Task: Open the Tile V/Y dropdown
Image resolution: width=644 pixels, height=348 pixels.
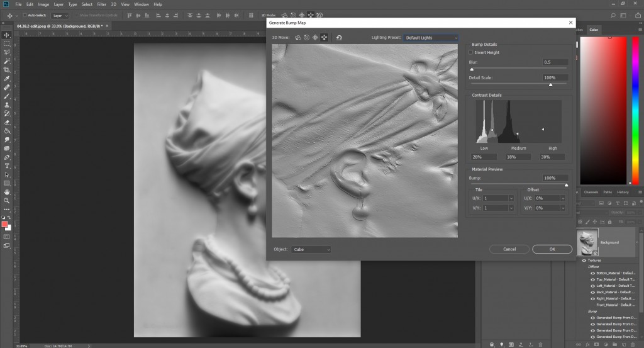Action: (511, 208)
